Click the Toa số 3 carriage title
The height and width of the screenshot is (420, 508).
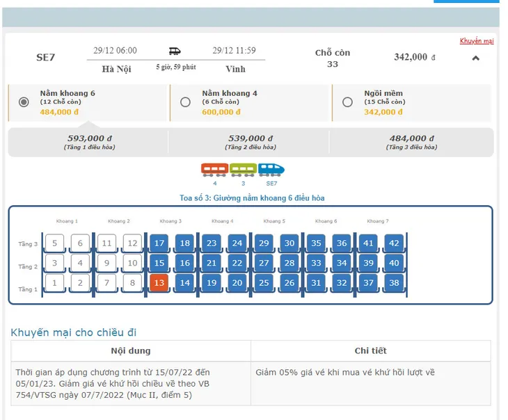pyautogui.click(x=252, y=198)
